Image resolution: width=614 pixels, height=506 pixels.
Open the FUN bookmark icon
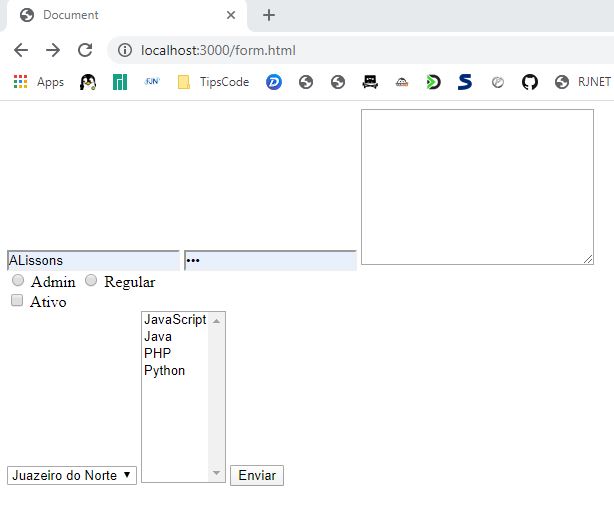point(152,81)
